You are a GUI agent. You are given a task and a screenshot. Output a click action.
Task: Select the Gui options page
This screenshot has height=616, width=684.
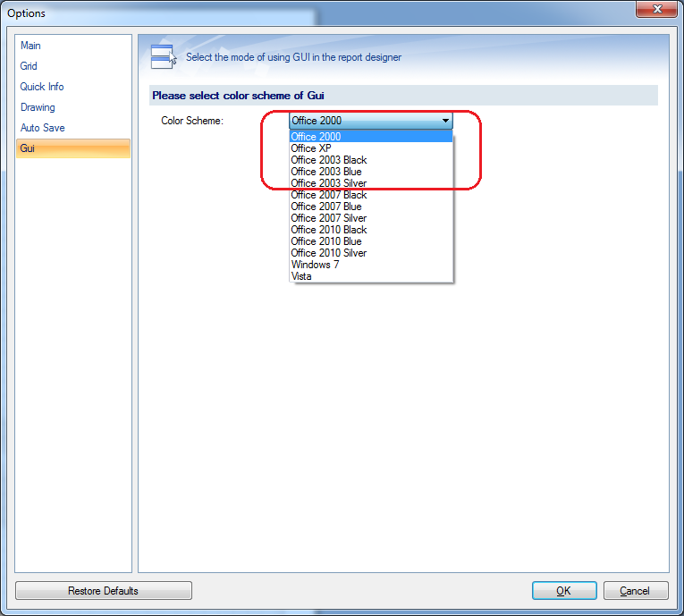pyautogui.click(x=72, y=148)
